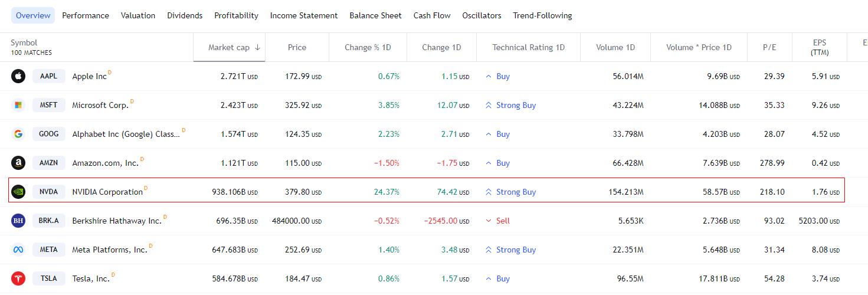This screenshot has height=295, width=868.
Task: Click the META ticker badge
Action: [48, 250]
